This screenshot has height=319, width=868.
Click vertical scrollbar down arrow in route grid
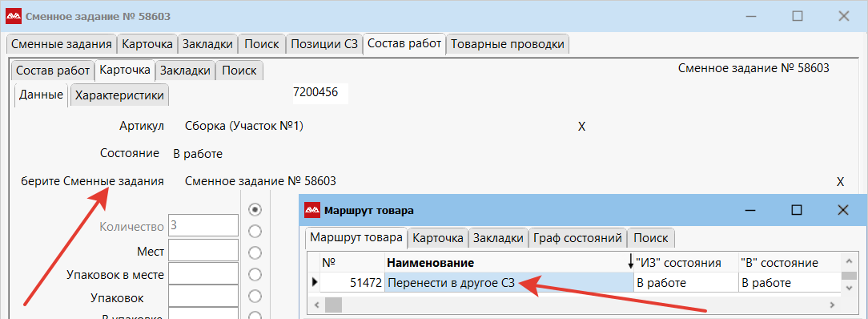[x=848, y=289]
